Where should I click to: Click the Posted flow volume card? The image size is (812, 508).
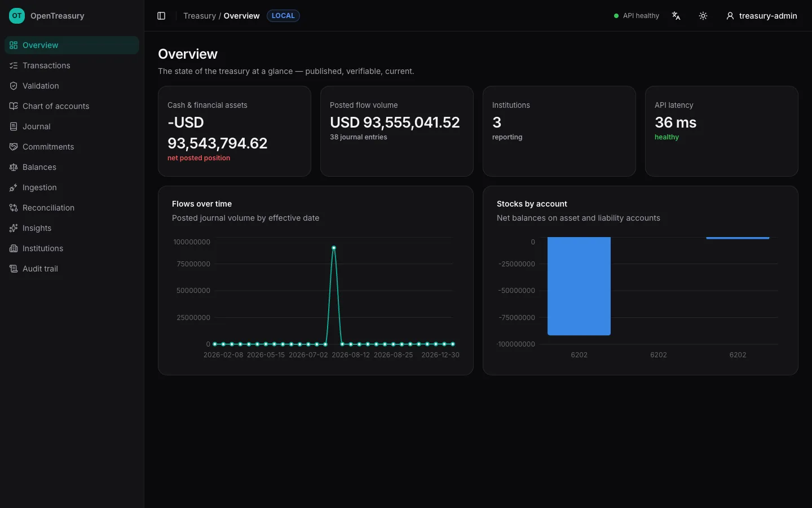pos(397,131)
